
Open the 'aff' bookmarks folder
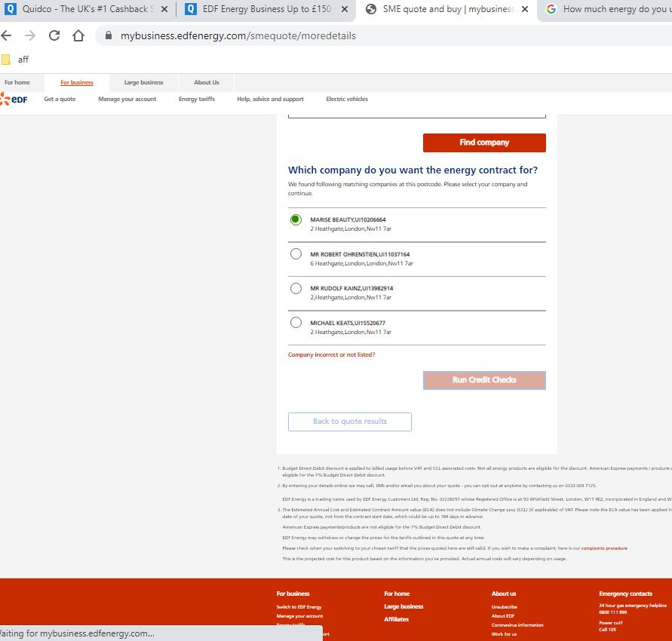[x=15, y=60]
